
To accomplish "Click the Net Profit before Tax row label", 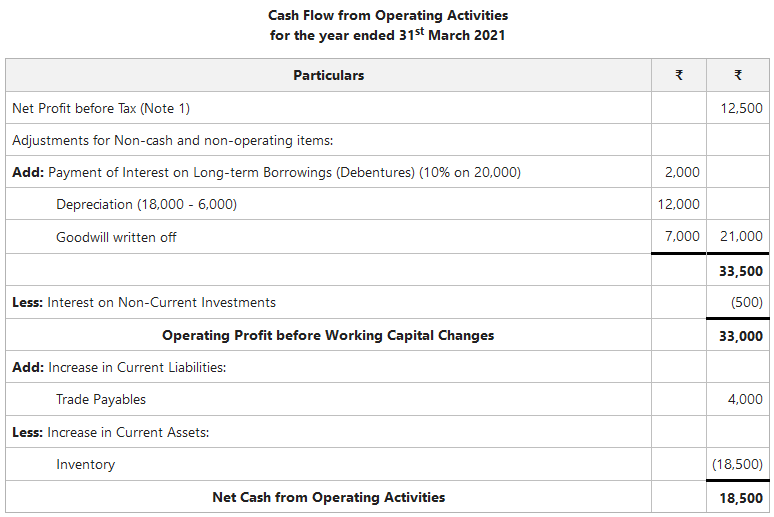I will (x=101, y=108).
